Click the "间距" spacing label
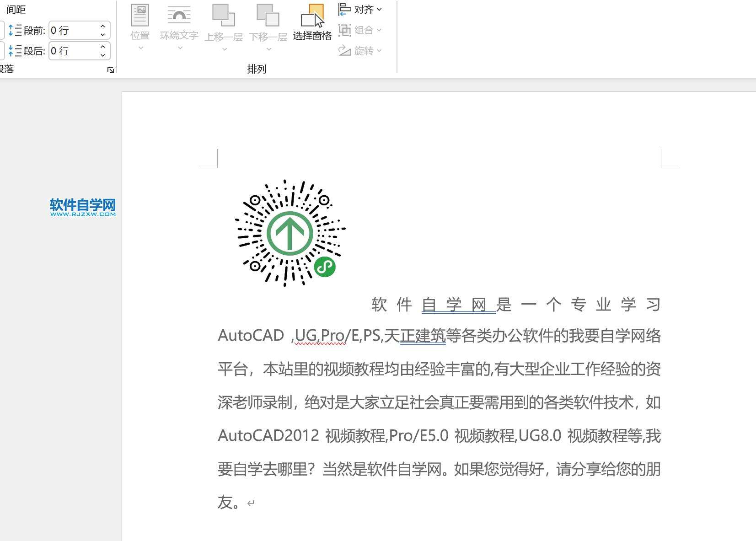This screenshot has width=756, height=541. pyautogui.click(x=16, y=10)
